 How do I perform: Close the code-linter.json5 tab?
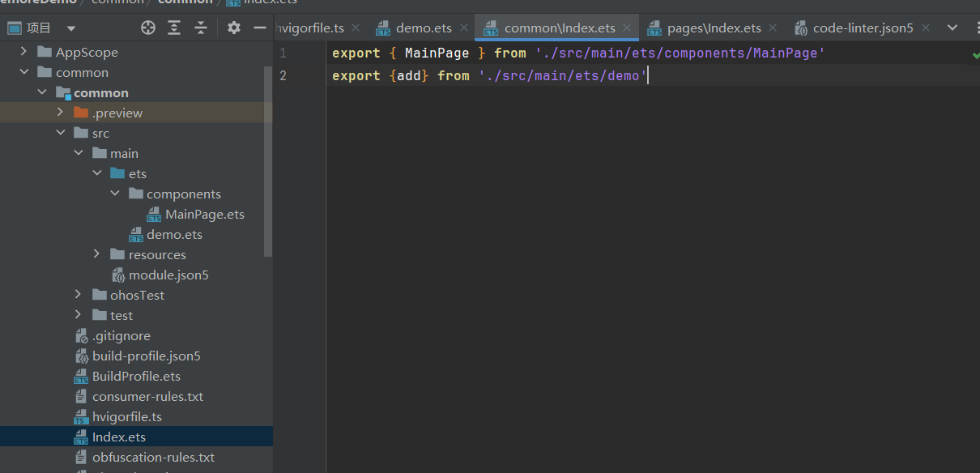click(925, 28)
